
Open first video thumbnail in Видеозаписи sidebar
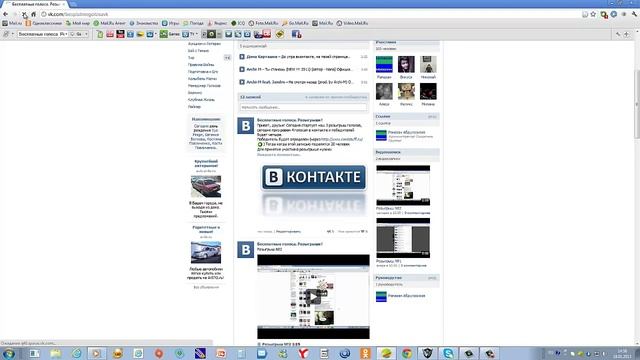click(403, 185)
